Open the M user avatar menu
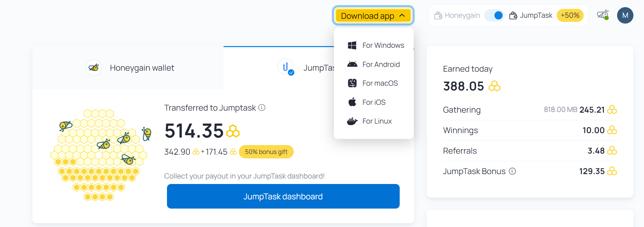 [x=625, y=15]
